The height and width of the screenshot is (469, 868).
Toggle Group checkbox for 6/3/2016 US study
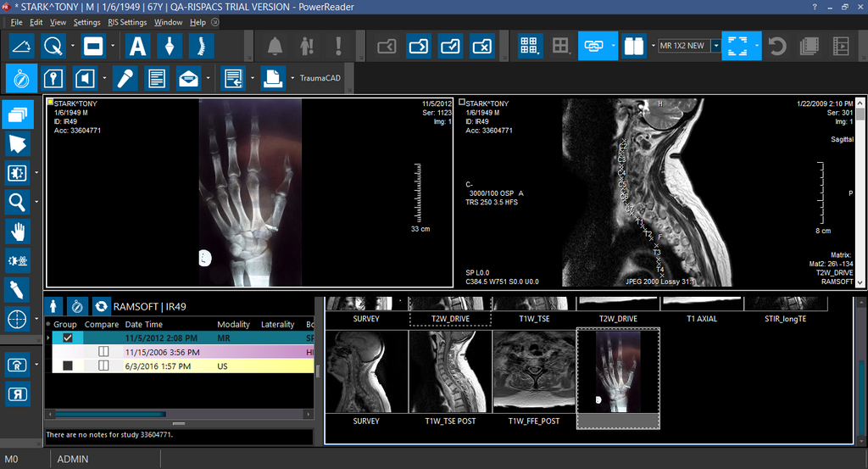click(x=68, y=366)
